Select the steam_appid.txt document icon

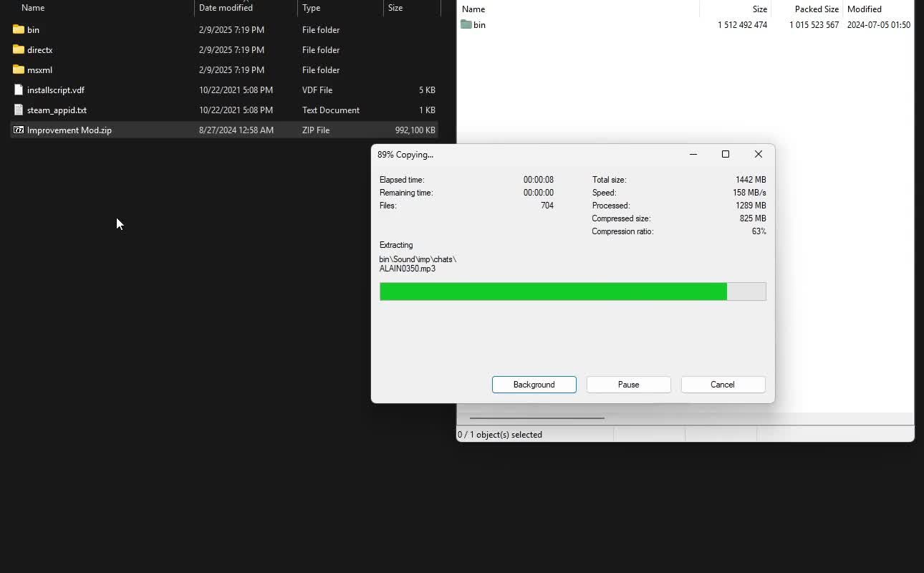pyautogui.click(x=17, y=110)
